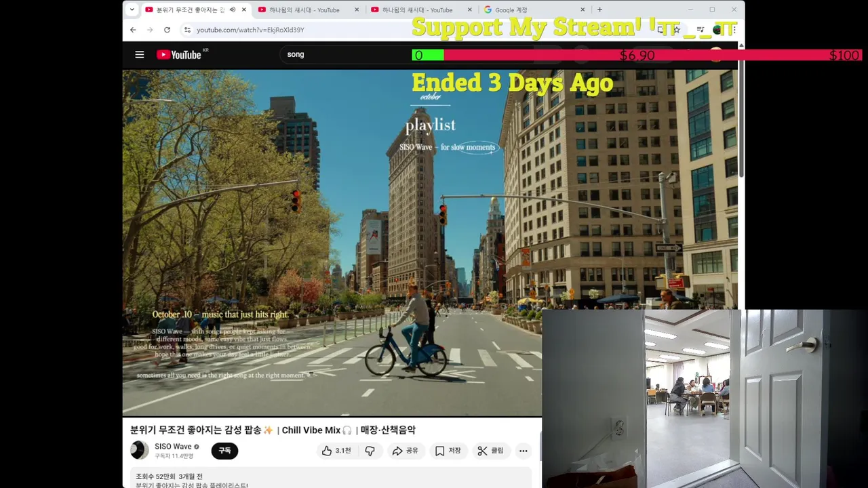This screenshot has width=868, height=488.
Task: Click the 'Ended 3 Days Ago' overlay text
Action: (513, 83)
